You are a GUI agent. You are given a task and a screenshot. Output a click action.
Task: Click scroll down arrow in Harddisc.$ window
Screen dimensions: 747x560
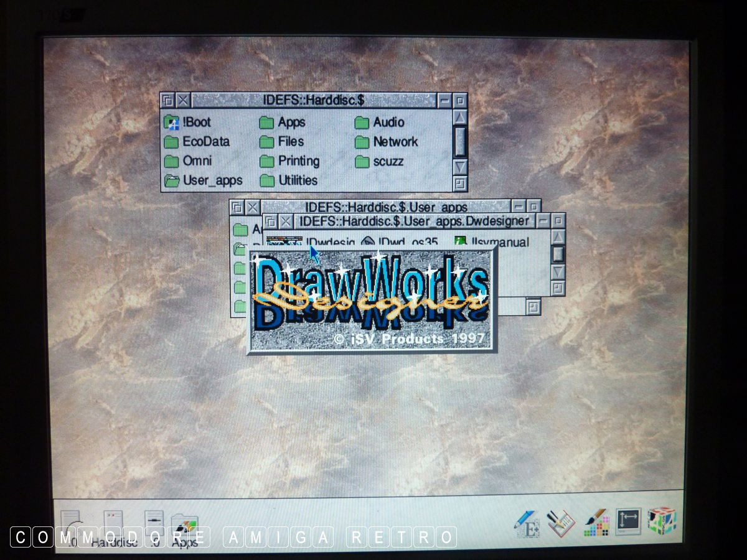pyautogui.click(x=459, y=166)
